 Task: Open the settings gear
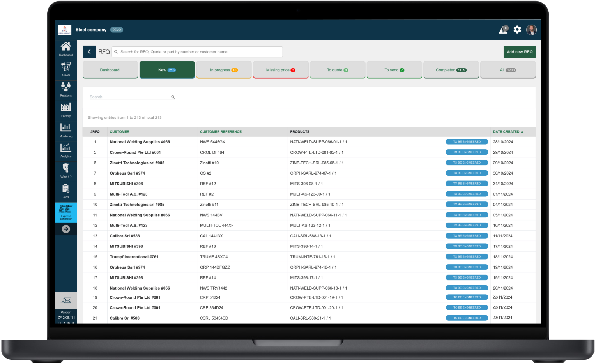coord(517,29)
